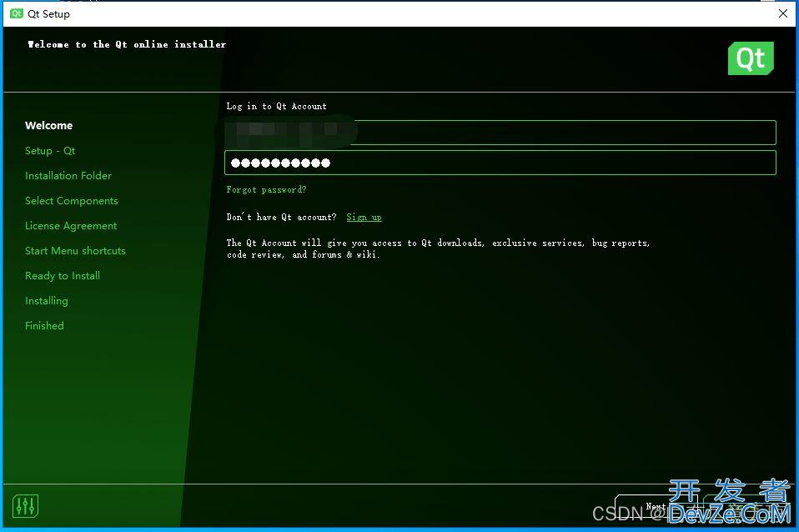Follow the Sign up link

tap(364, 217)
